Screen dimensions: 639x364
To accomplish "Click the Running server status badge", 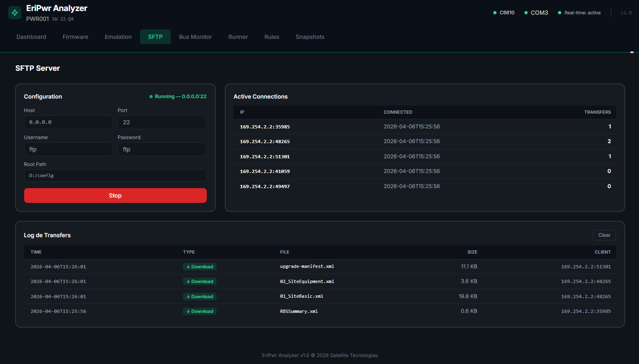I will click(178, 97).
